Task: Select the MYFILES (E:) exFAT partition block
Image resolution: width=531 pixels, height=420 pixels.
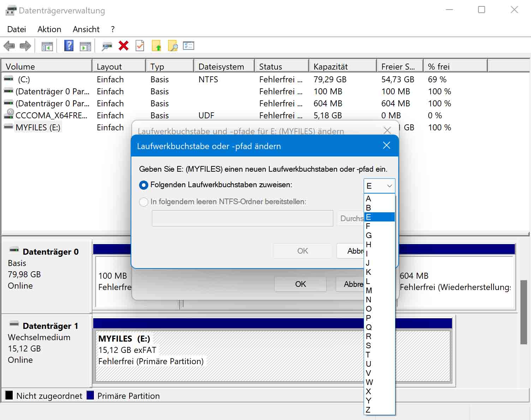Action: coord(229,356)
